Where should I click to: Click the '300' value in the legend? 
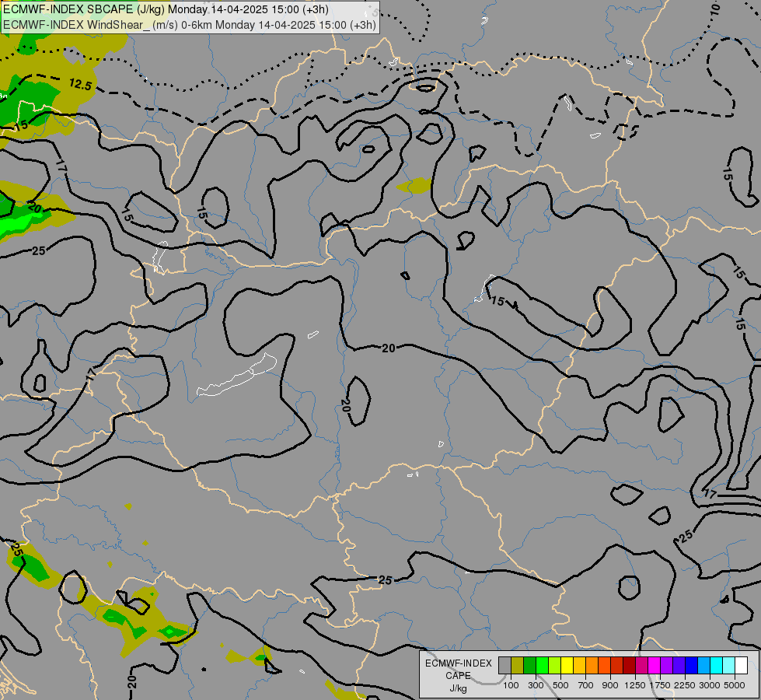tap(536, 685)
